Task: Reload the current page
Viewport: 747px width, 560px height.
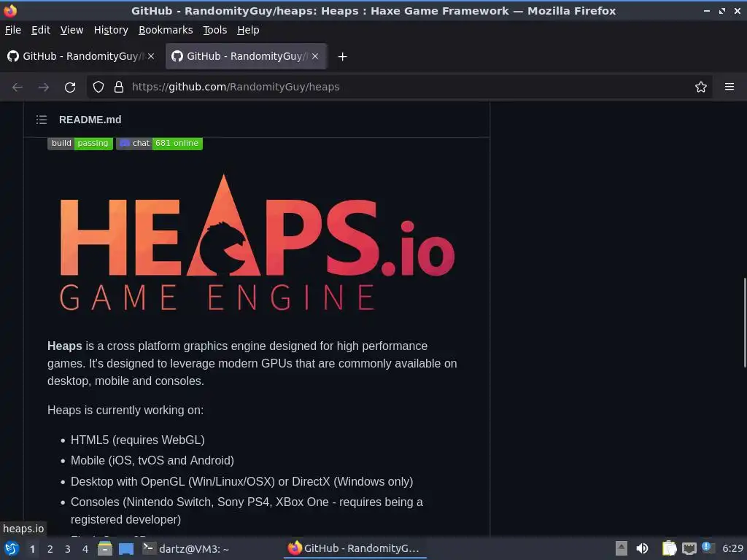Action: [70, 87]
